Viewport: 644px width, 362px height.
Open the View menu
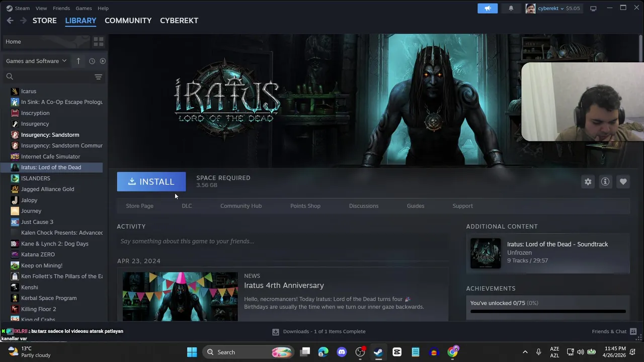point(41,8)
